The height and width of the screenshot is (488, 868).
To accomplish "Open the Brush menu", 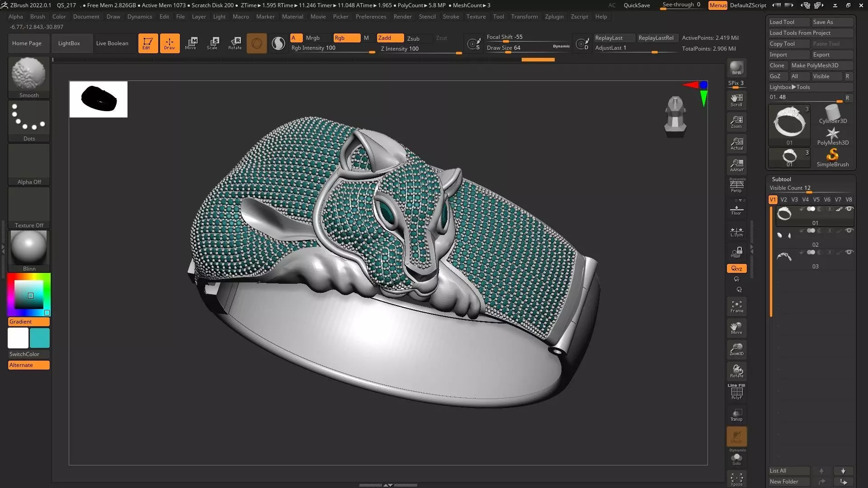I will [38, 17].
